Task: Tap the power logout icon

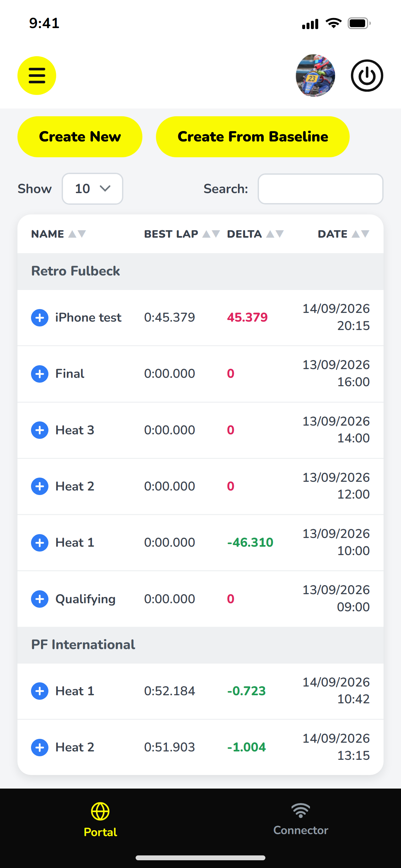Action: coord(367,76)
